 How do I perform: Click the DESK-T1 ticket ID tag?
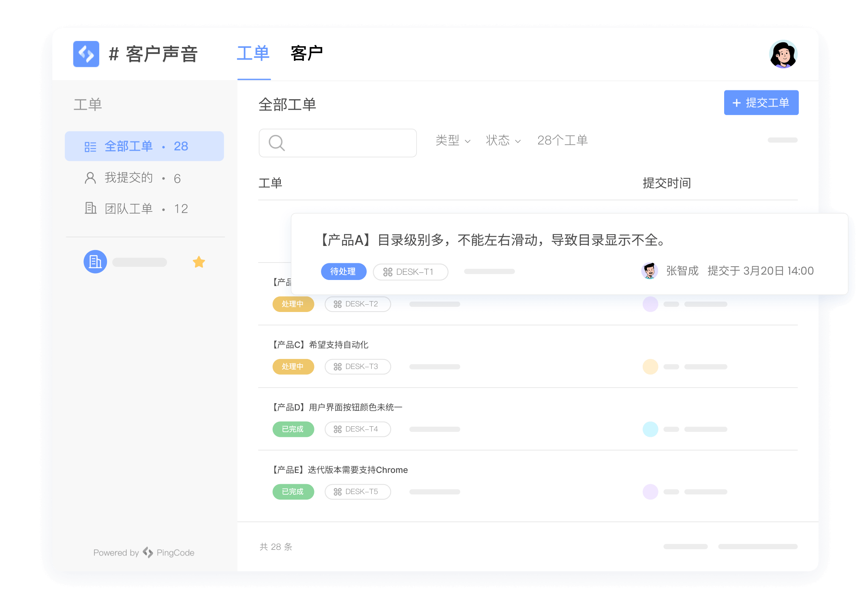point(409,271)
